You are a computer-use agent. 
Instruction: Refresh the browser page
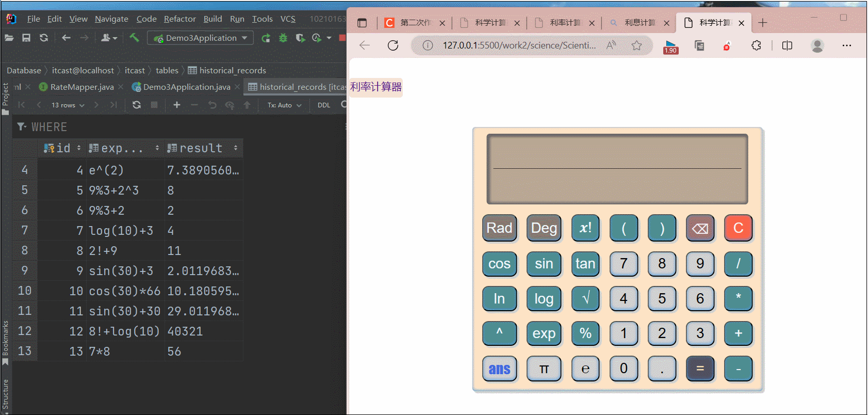point(393,45)
